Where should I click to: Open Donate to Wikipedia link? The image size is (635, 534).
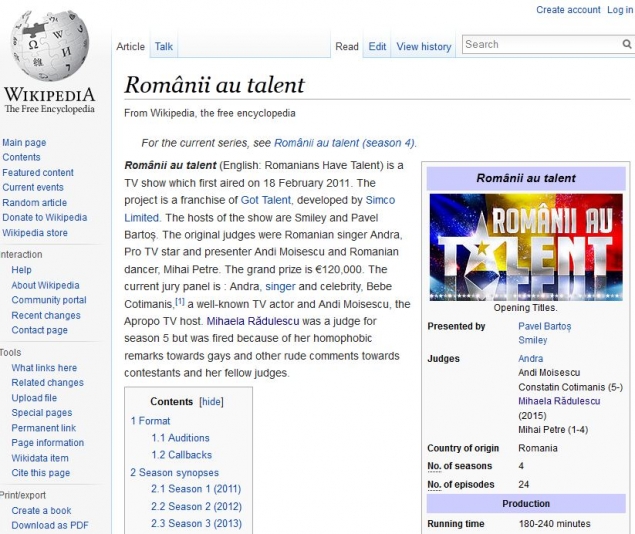pyautogui.click(x=45, y=217)
